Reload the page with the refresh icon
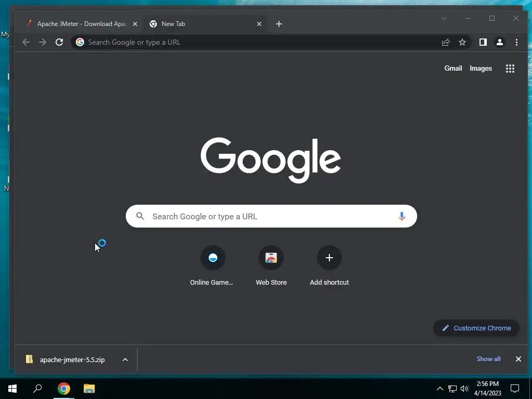This screenshot has width=532, height=399. (x=59, y=42)
